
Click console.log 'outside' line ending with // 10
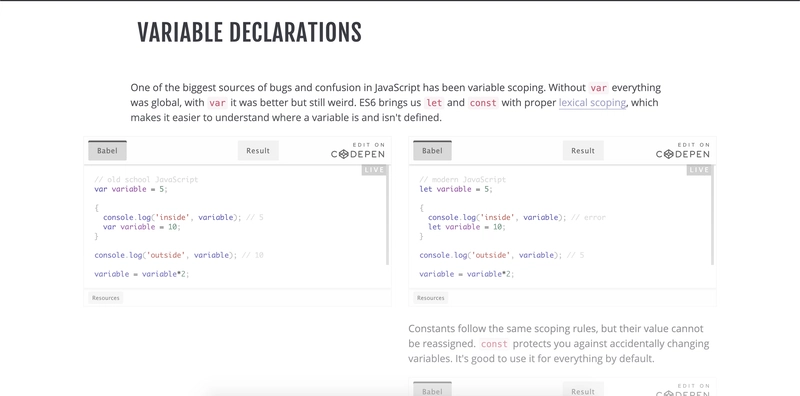179,255
